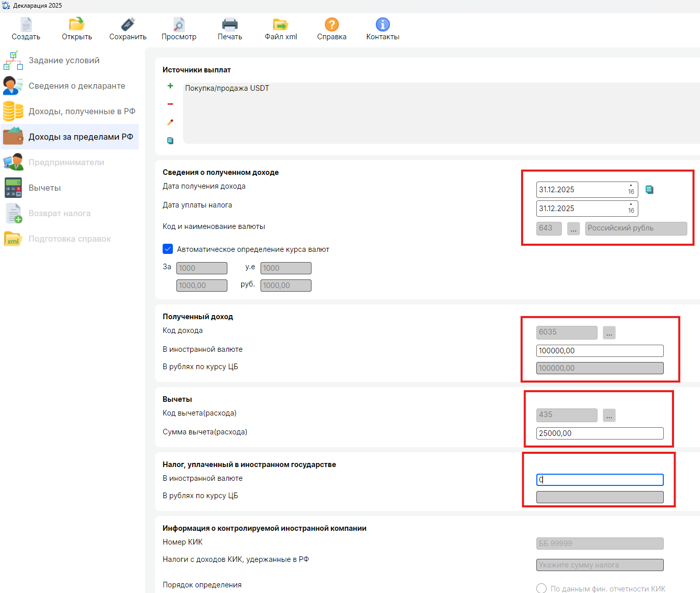700x593 pixels.
Task: Click the Сумма вычета(расхода) input field
Action: click(x=600, y=433)
